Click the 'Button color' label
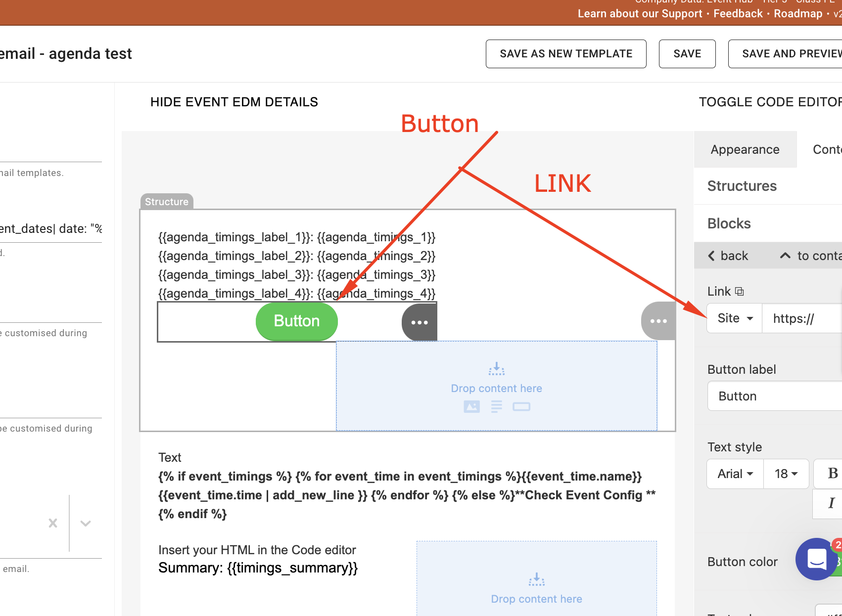Screen dimensions: 842x616 (743, 562)
